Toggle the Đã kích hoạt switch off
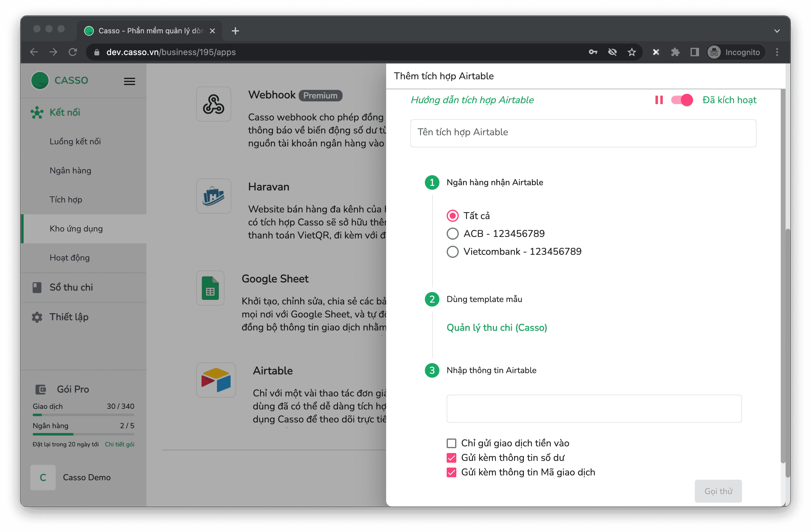 pyautogui.click(x=681, y=100)
